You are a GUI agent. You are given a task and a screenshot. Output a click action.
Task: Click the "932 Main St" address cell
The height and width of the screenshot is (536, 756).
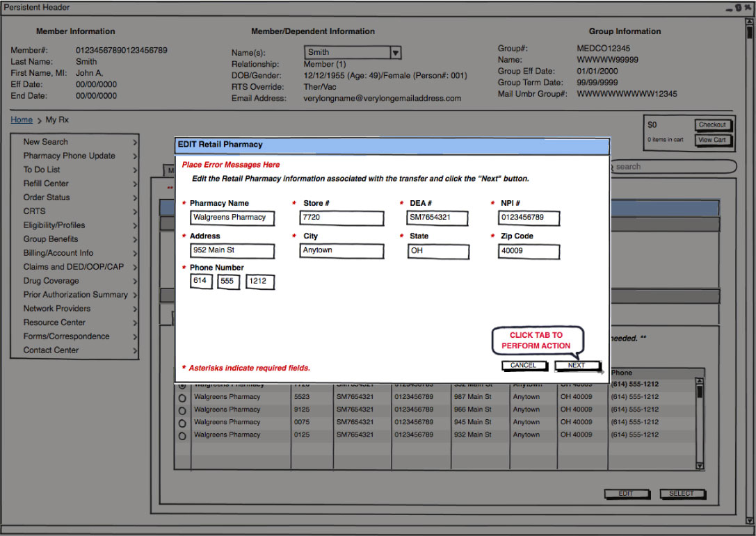click(x=472, y=435)
